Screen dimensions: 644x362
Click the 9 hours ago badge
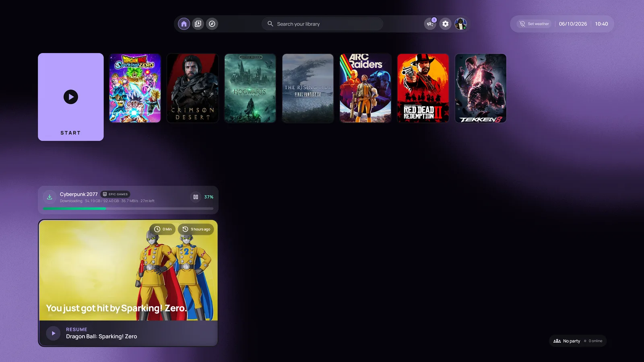(196, 229)
